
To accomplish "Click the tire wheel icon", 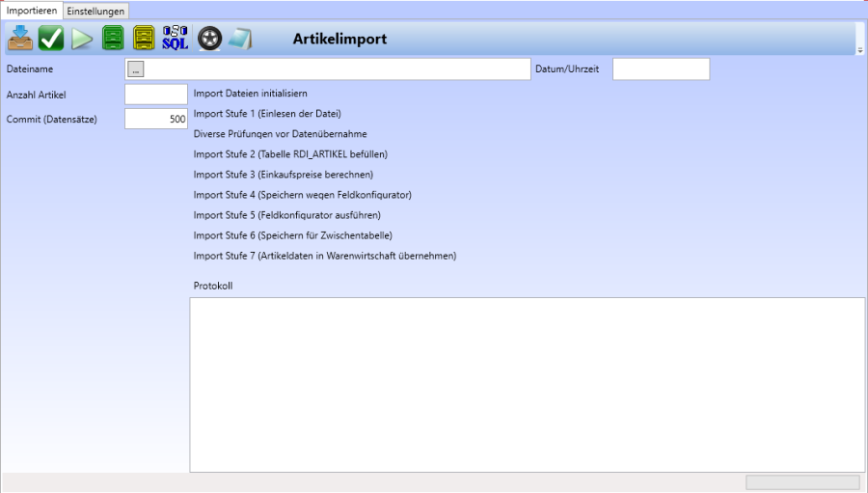I will 209,39.
